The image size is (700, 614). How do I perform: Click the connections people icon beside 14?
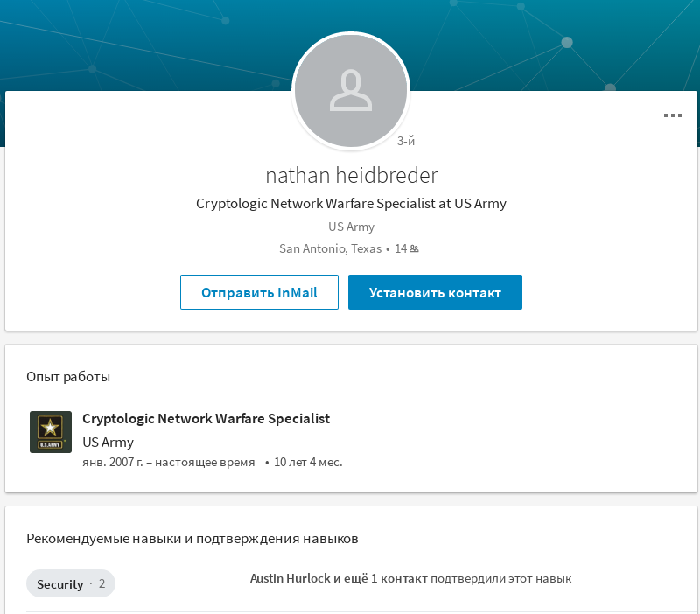tap(414, 249)
